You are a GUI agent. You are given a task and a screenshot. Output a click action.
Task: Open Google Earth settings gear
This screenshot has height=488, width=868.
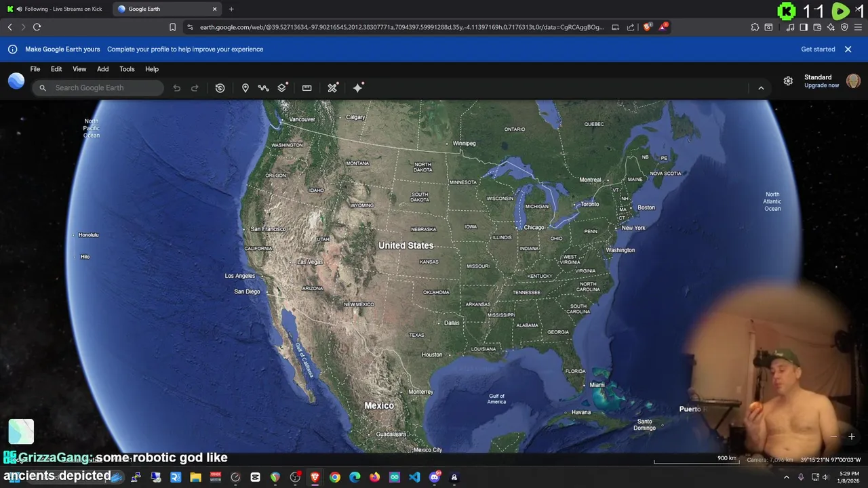tap(788, 81)
